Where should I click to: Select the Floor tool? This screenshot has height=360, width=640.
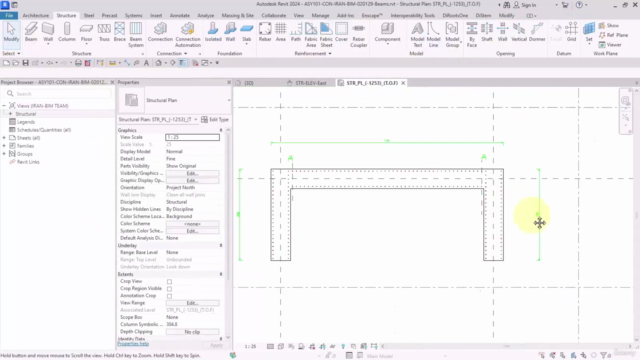coord(86,32)
